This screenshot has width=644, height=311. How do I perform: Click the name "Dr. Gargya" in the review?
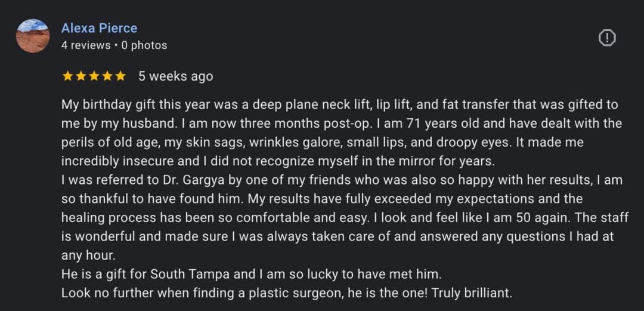195,180
